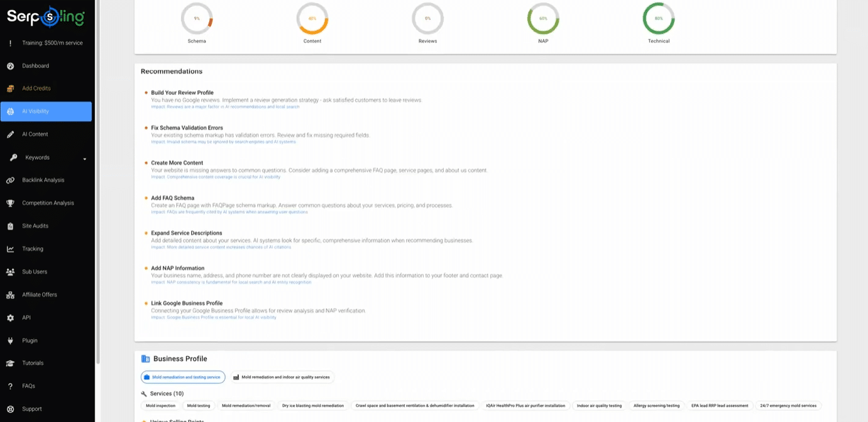Click the Allergy screening/testing chip
Image resolution: width=868 pixels, height=422 pixels.
(x=657, y=406)
